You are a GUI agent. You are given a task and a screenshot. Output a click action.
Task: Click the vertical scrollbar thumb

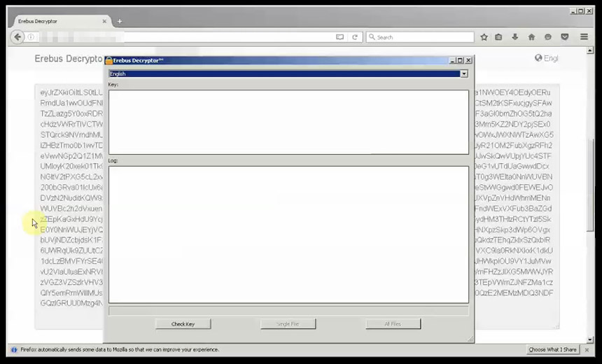590,184
